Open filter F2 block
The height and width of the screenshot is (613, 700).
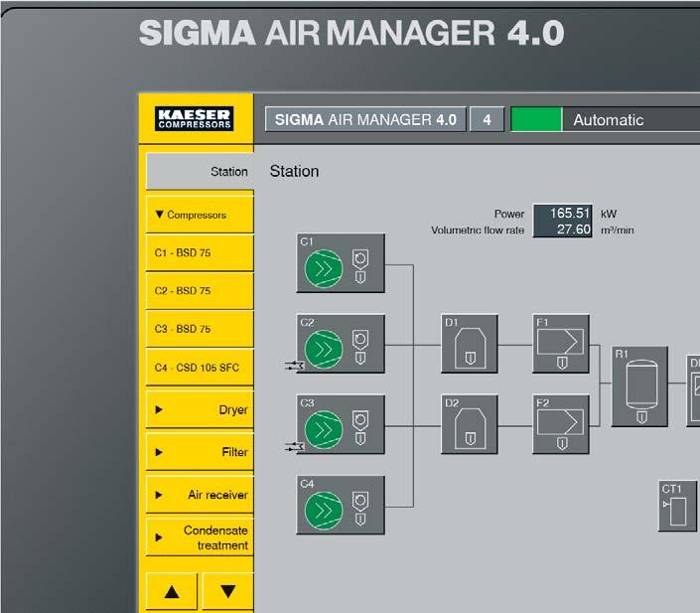[561, 424]
